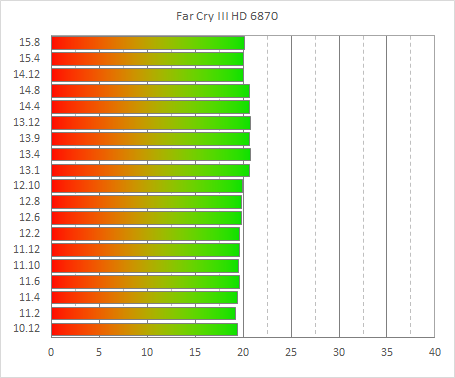The height and width of the screenshot is (378, 455).
Task: Click the 0 value on horizontal axis
Action: (51, 352)
